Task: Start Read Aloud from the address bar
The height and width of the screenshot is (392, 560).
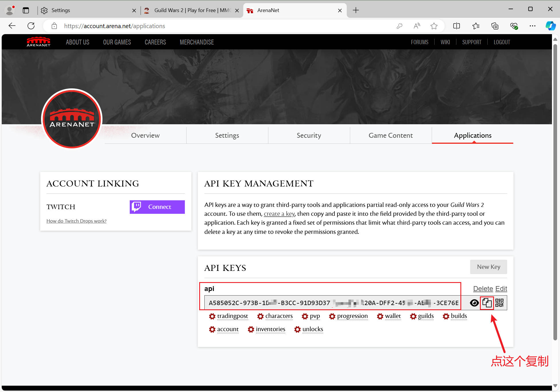Action: pyautogui.click(x=417, y=26)
